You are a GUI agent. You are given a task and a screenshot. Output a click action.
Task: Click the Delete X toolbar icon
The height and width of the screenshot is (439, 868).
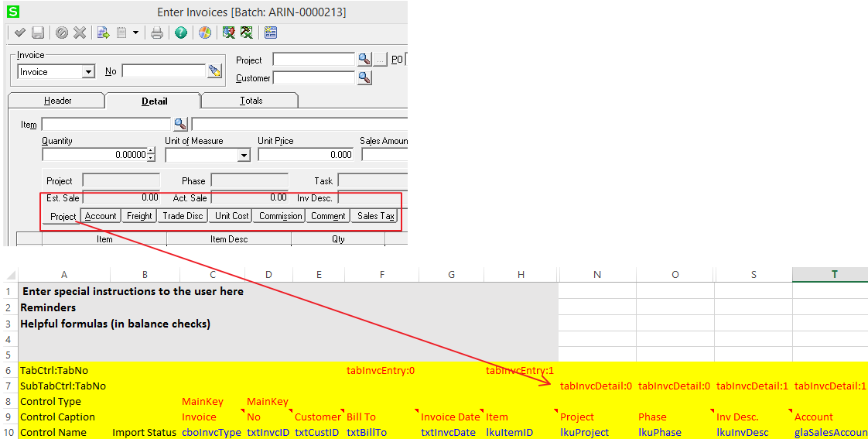(x=79, y=33)
